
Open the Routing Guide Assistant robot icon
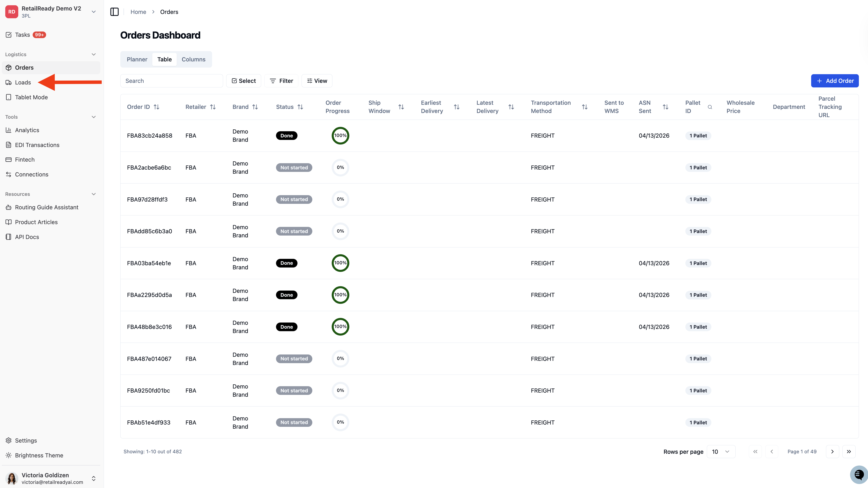[9, 207]
